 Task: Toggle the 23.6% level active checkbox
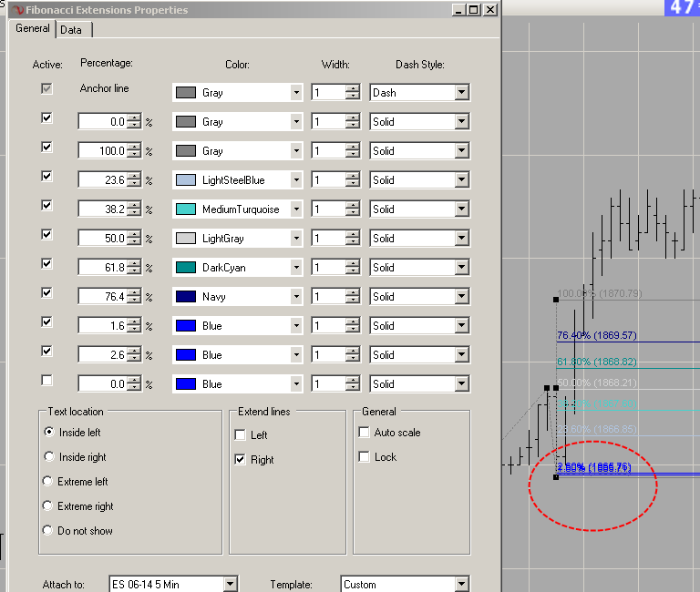[46, 176]
